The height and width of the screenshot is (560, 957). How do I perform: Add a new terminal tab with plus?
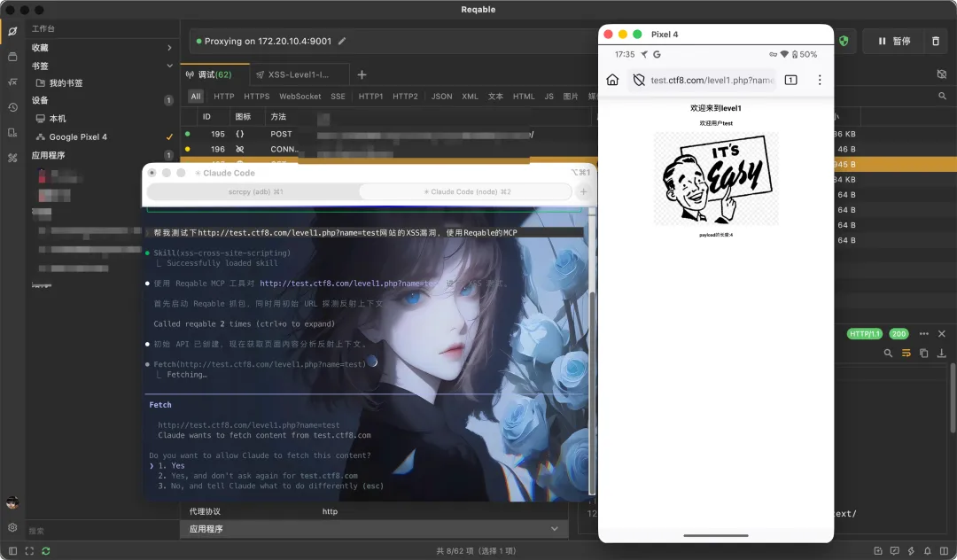583,191
